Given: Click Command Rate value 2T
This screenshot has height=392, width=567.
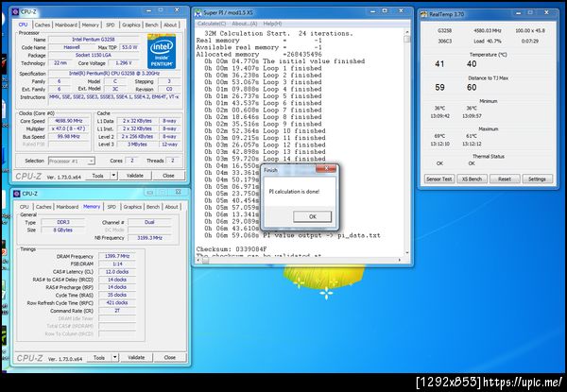Looking at the screenshot, I should tap(117, 311).
